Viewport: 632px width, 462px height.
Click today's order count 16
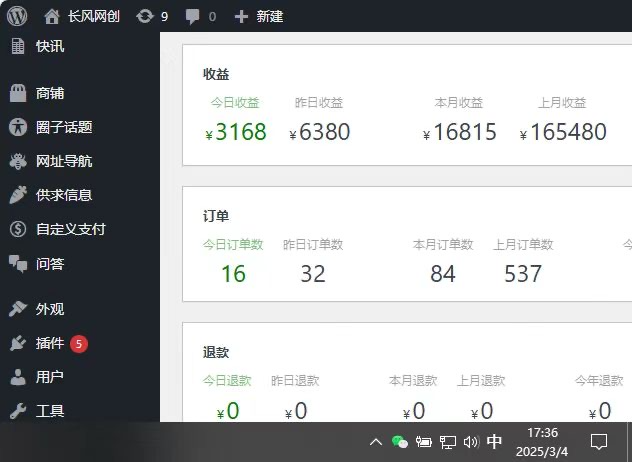point(233,274)
